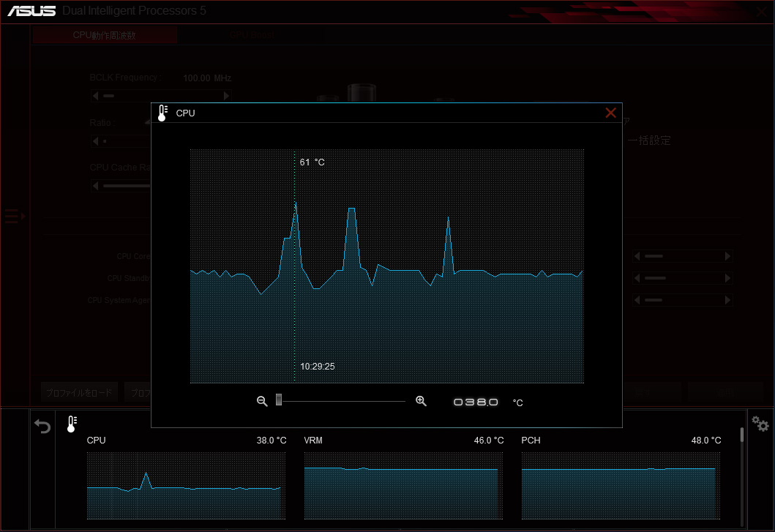Close the CPU temperature graph dialog
The width and height of the screenshot is (775, 532).
pos(610,113)
